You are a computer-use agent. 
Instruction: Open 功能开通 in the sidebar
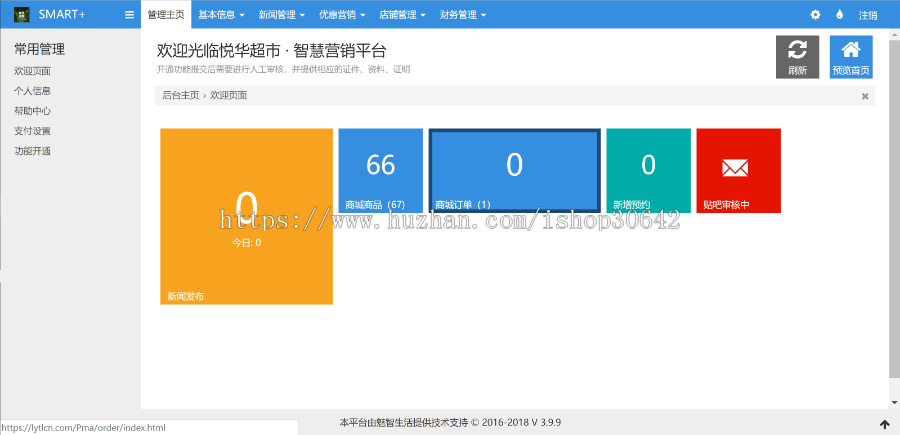(x=33, y=151)
